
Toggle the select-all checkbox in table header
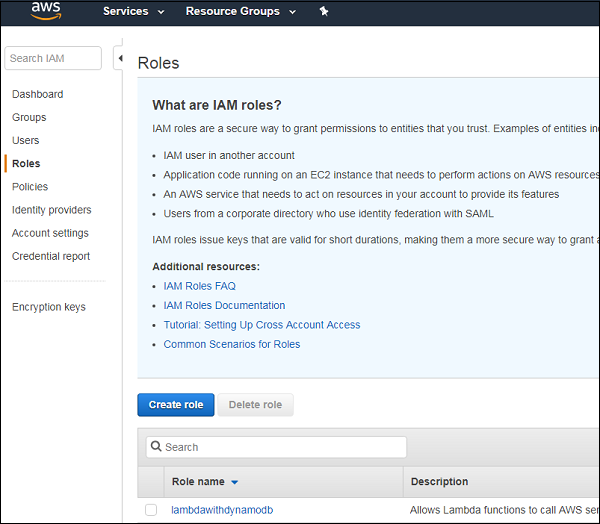(151, 481)
